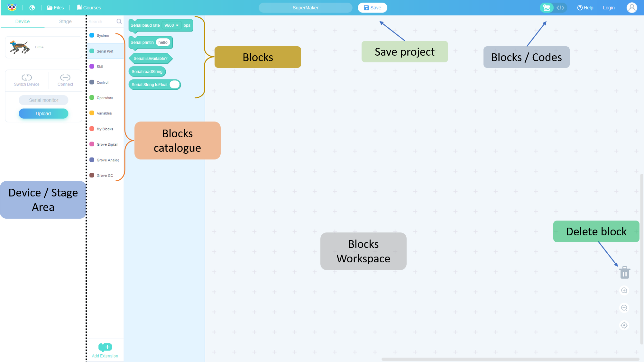
Task: Flip the switch on Serial String toFloat block
Action: 174,85
